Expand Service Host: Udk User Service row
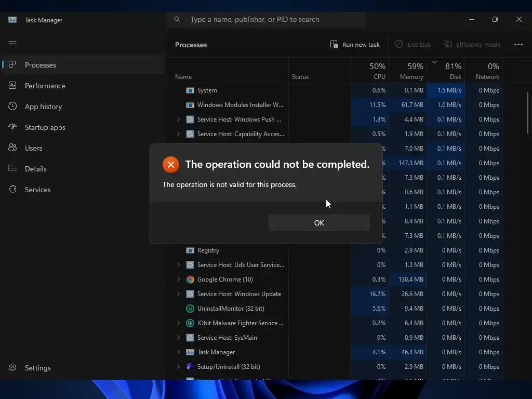This screenshot has height=399, width=532. point(179,265)
